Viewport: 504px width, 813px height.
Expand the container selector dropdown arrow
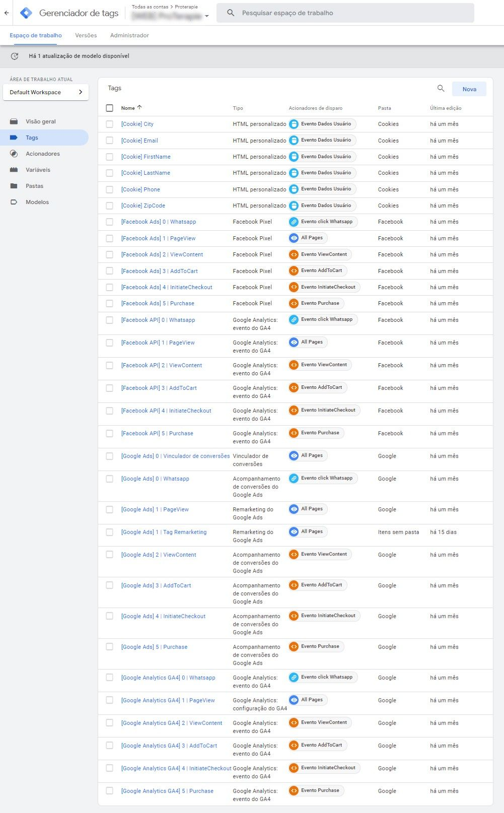coord(206,17)
